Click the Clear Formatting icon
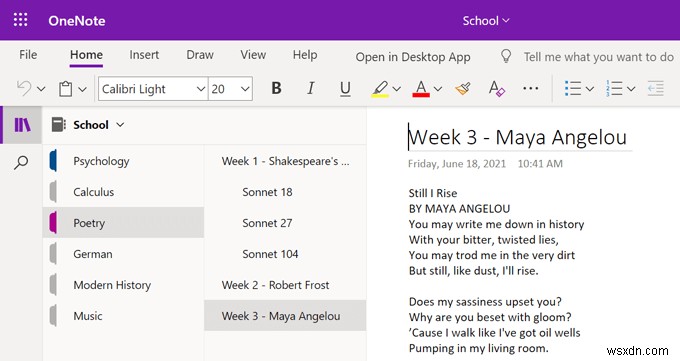Viewport: 680px width, 361px height. pos(497,89)
